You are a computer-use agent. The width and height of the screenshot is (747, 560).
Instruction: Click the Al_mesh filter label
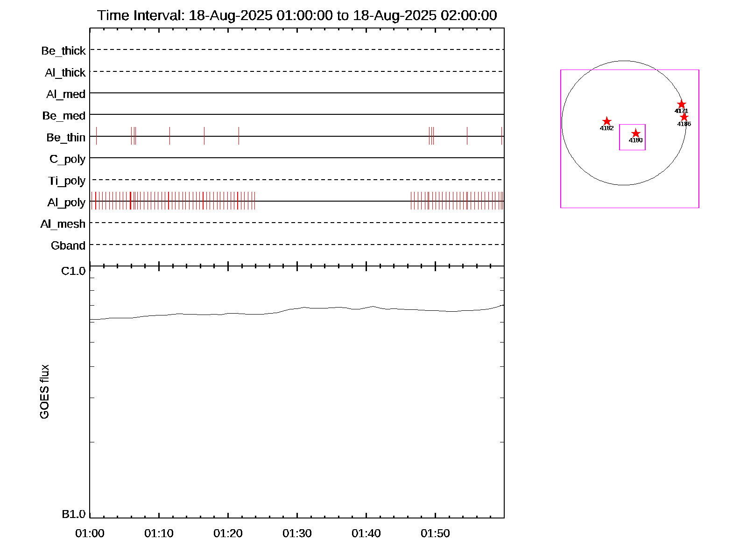pyautogui.click(x=63, y=224)
